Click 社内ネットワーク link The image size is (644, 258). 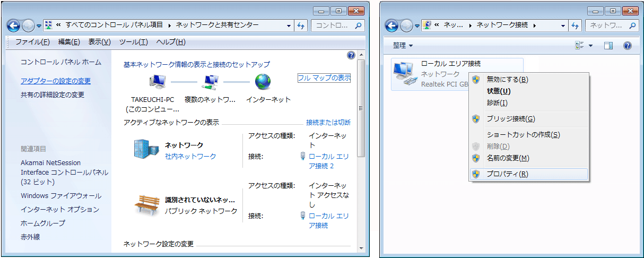point(190,157)
